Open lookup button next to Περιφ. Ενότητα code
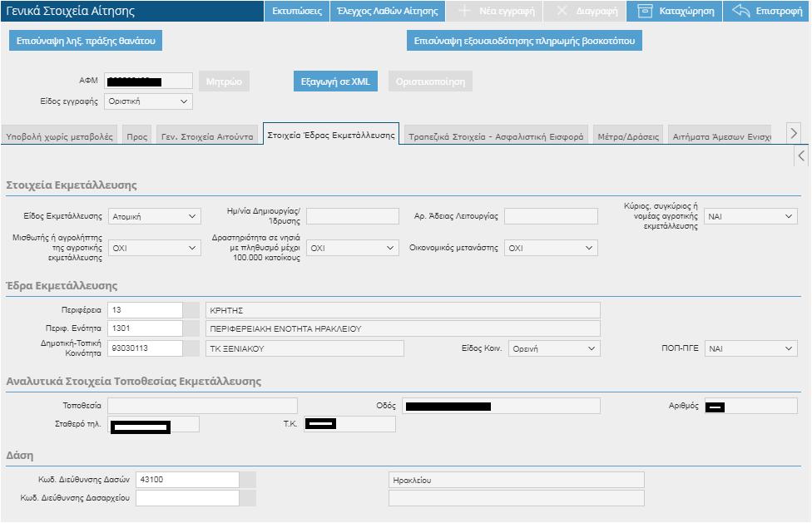 click(191, 328)
